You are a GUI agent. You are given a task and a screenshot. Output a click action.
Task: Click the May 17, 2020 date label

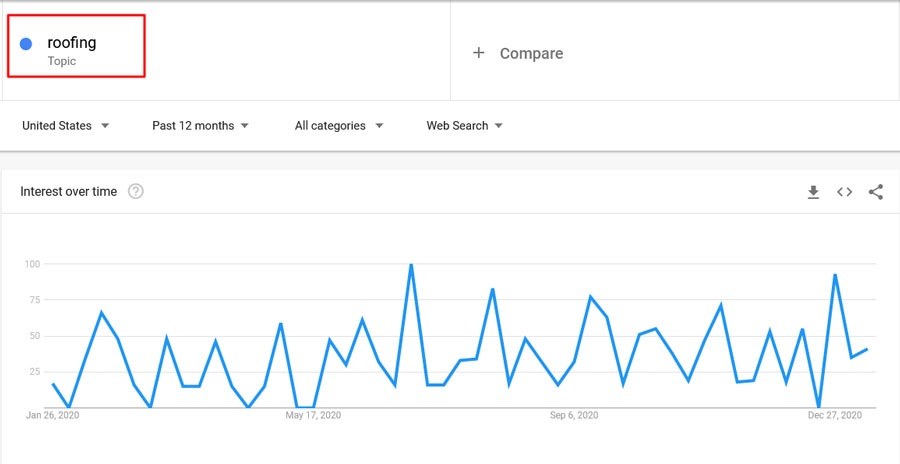point(314,416)
